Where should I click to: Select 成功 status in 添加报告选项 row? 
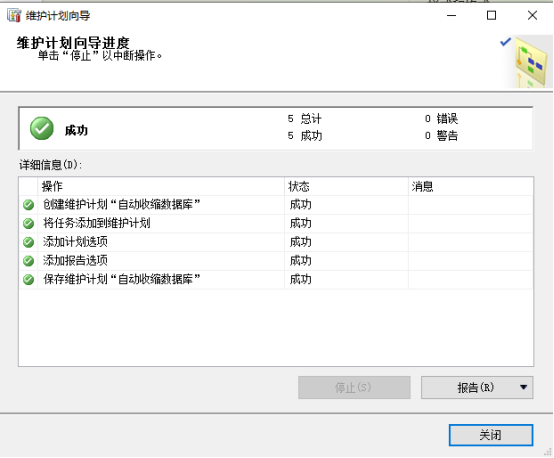300,261
